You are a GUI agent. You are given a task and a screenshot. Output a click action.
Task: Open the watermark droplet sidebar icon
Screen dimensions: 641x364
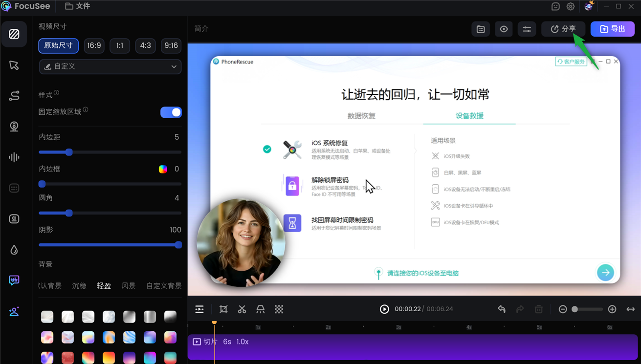[14, 250]
